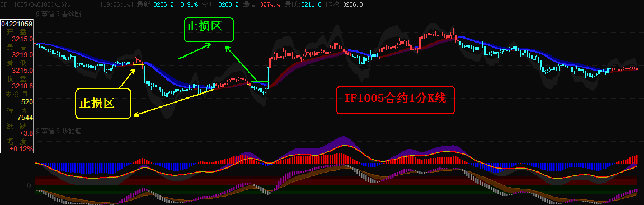Click the 幅度 value +0.12%
644x205 pixels.
click(21, 149)
